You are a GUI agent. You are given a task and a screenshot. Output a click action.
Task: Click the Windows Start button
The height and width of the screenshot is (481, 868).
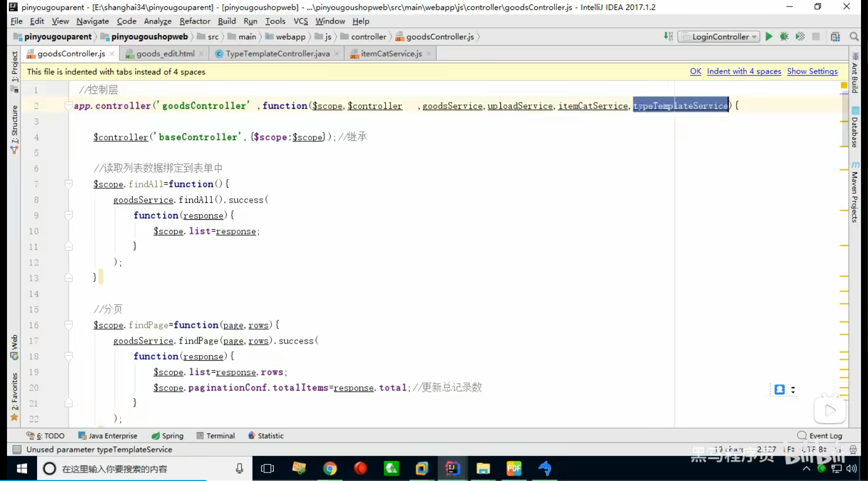22,469
